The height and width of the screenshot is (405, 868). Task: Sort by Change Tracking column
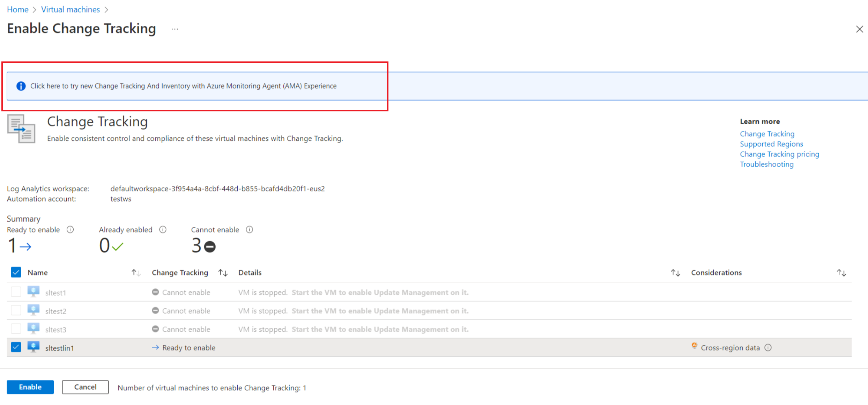[223, 273]
